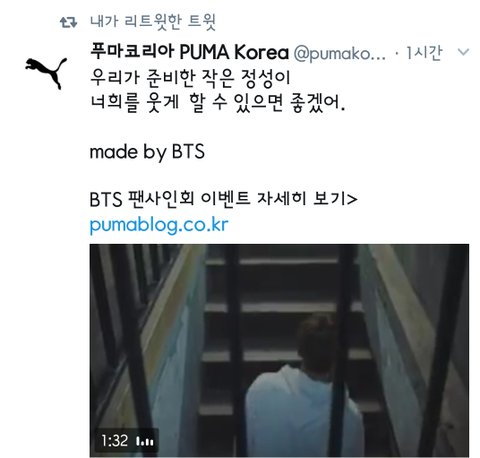This screenshot has width=480, height=458.
Task: Open the PUMA leaping cat avatar
Action: coord(46,73)
